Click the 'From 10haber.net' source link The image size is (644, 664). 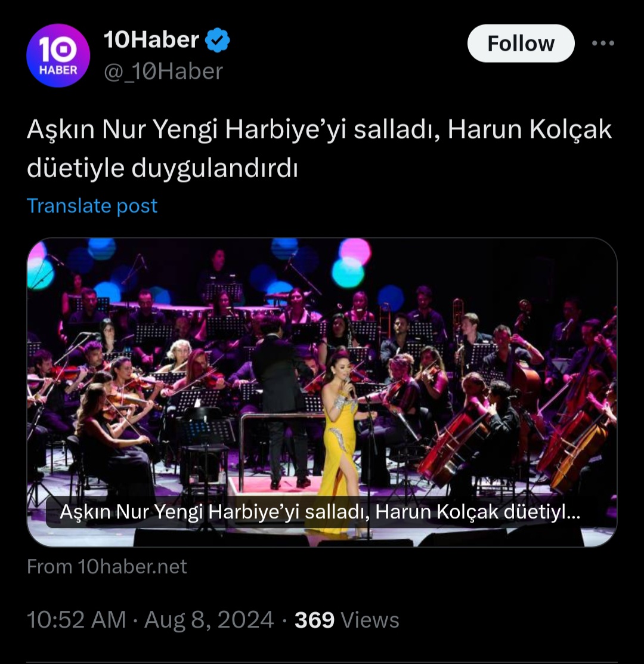[107, 566]
